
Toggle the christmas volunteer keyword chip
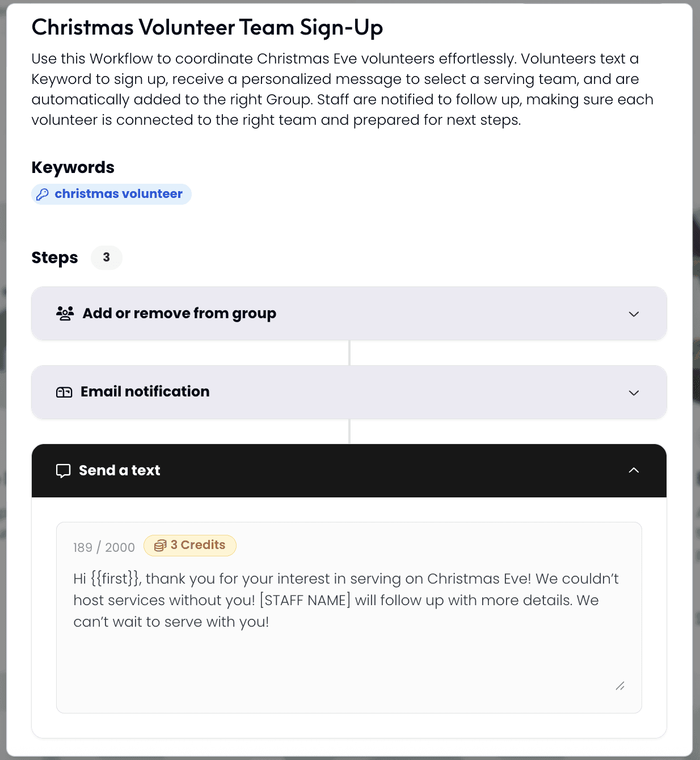111,194
